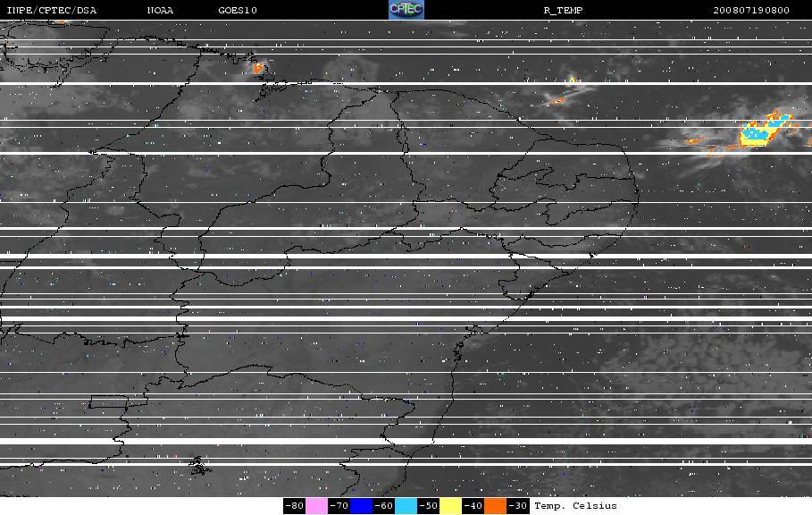Select the yellow -50 legend swatch
This screenshot has height=515, width=812.
click(450, 506)
